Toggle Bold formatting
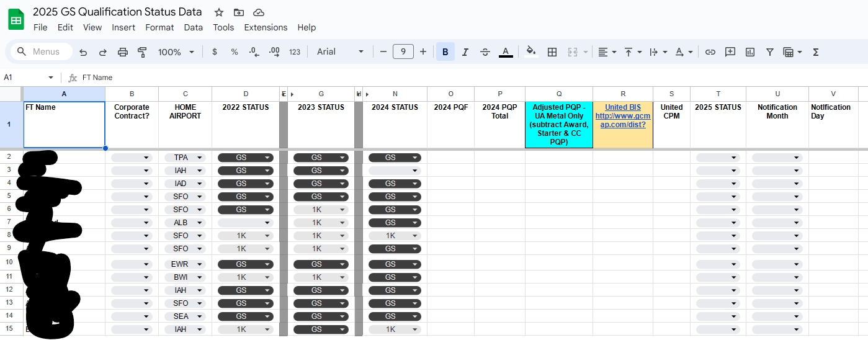The image size is (868, 340). click(445, 52)
